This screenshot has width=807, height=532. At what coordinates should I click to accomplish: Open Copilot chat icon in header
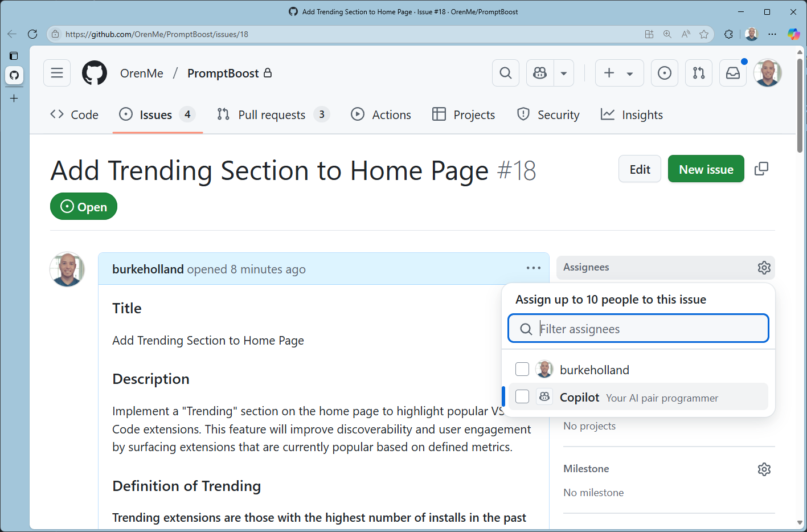pyautogui.click(x=540, y=73)
